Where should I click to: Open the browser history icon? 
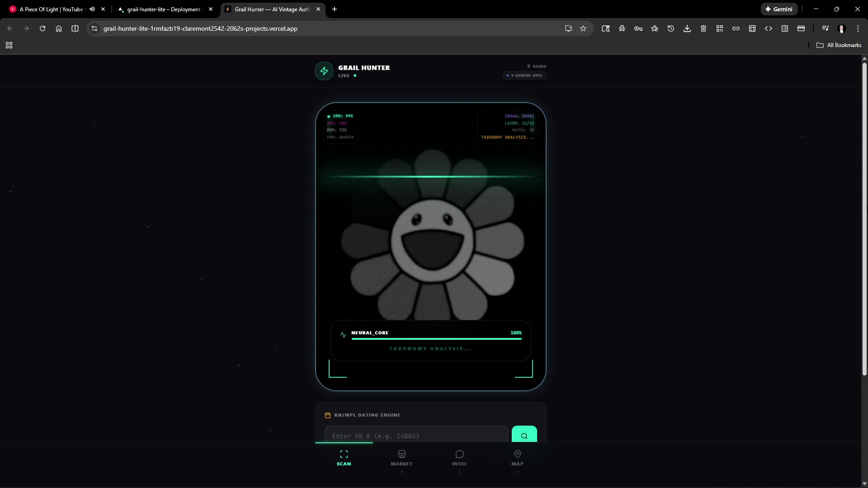tap(670, 28)
